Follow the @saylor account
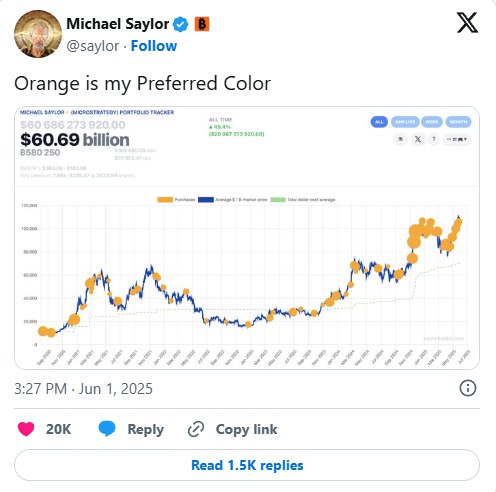 coord(154,46)
